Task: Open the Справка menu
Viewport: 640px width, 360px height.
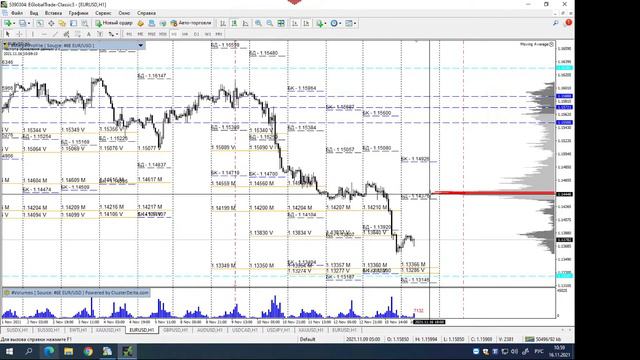Action: pos(146,13)
